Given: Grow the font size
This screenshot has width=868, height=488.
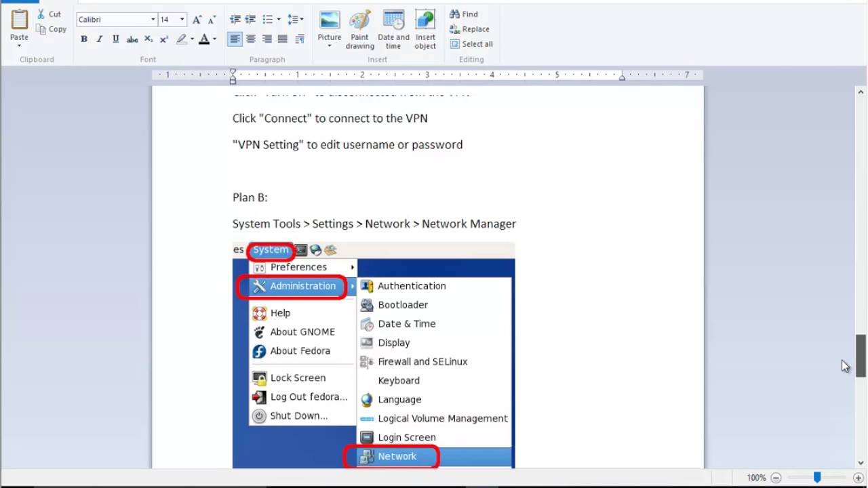Looking at the screenshot, I should [x=197, y=20].
